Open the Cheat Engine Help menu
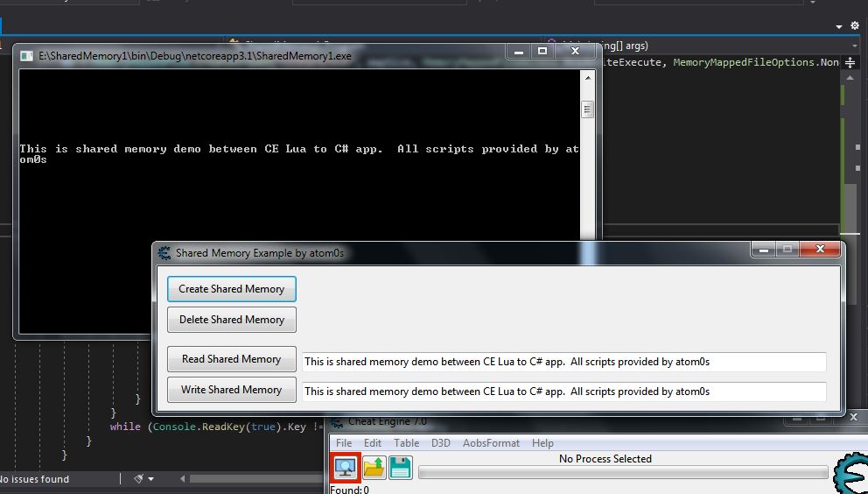868x494 pixels. pos(542,443)
